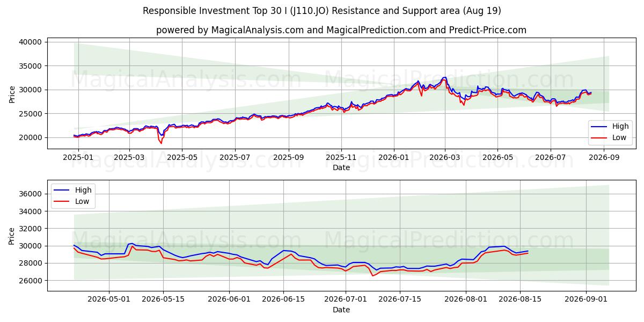
Task: Click the top chart date label 2025-01
Action: [x=78, y=158]
